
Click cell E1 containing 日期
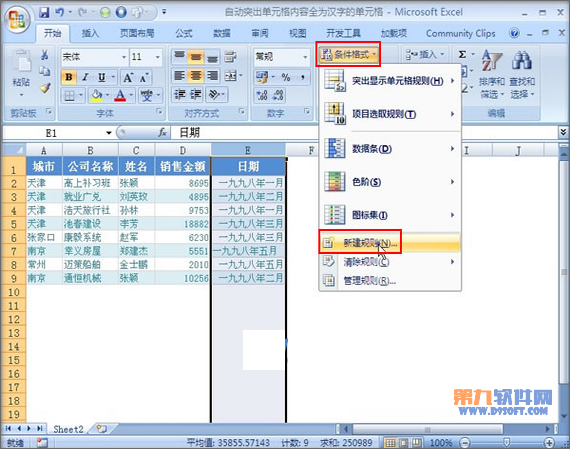(x=248, y=167)
